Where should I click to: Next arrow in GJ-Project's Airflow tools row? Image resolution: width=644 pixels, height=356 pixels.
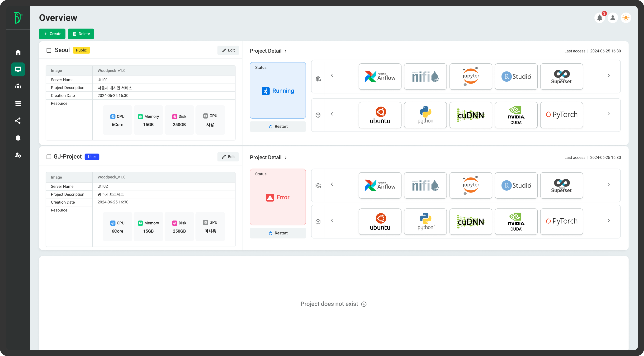[609, 184]
